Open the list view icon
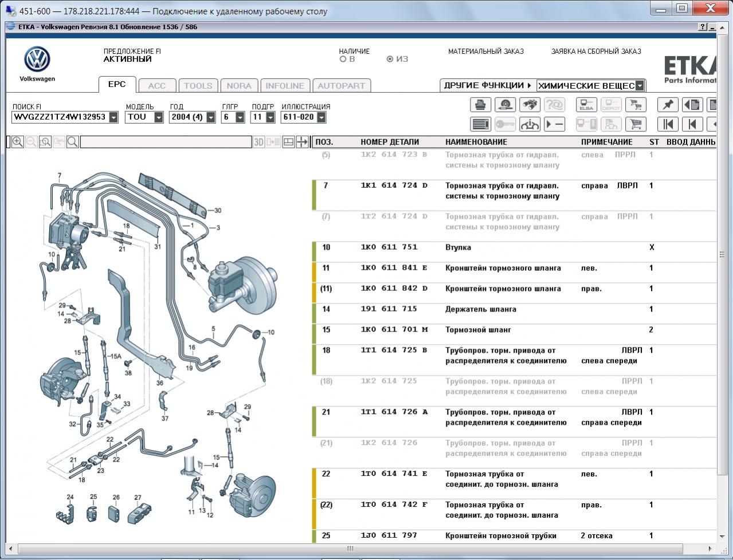Image resolution: width=733 pixels, height=560 pixels. click(x=480, y=124)
